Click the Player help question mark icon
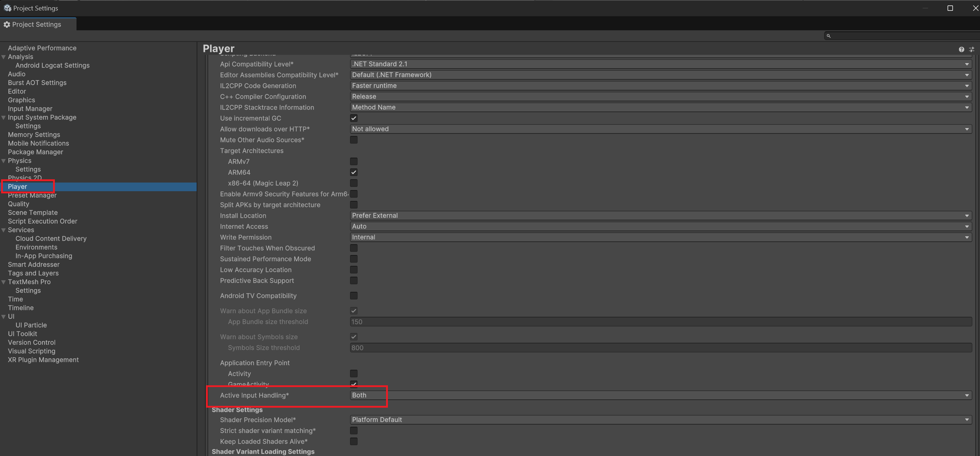The height and width of the screenshot is (456, 980). (x=961, y=49)
